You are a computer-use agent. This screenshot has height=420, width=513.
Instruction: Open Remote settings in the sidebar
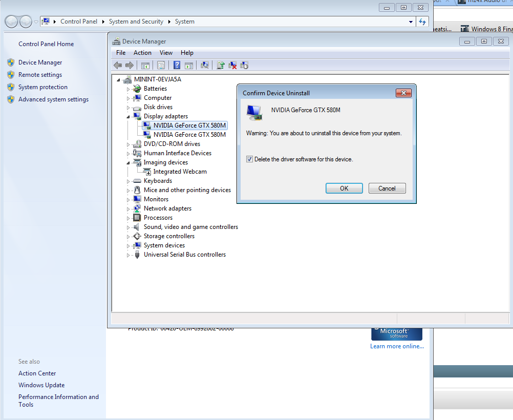pos(40,75)
